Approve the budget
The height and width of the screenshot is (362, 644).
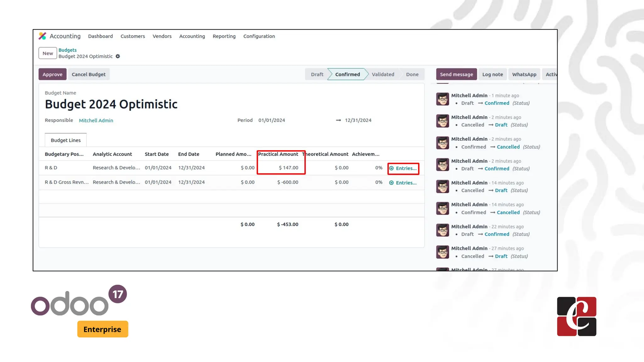[x=52, y=74]
